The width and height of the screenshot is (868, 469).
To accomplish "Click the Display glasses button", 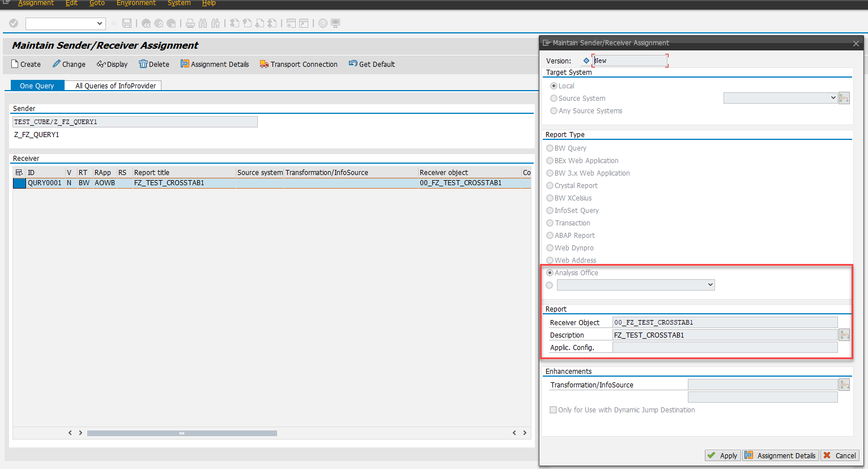I will coord(112,64).
